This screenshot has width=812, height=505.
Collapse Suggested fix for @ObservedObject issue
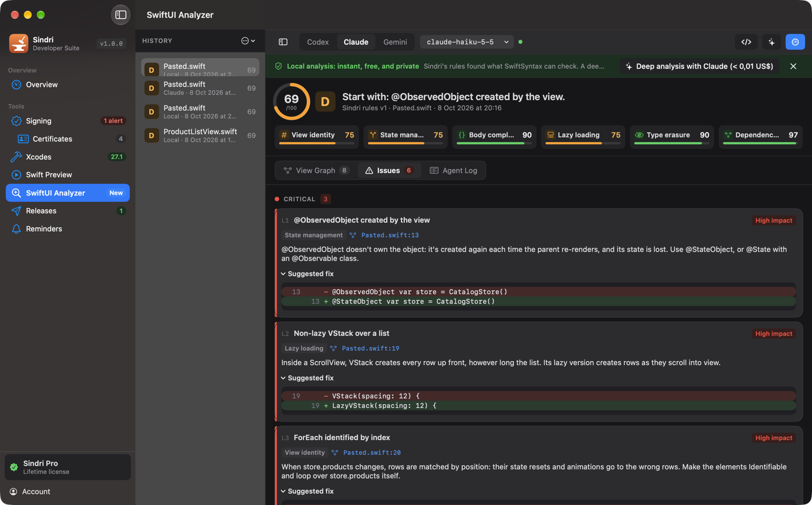(x=308, y=274)
